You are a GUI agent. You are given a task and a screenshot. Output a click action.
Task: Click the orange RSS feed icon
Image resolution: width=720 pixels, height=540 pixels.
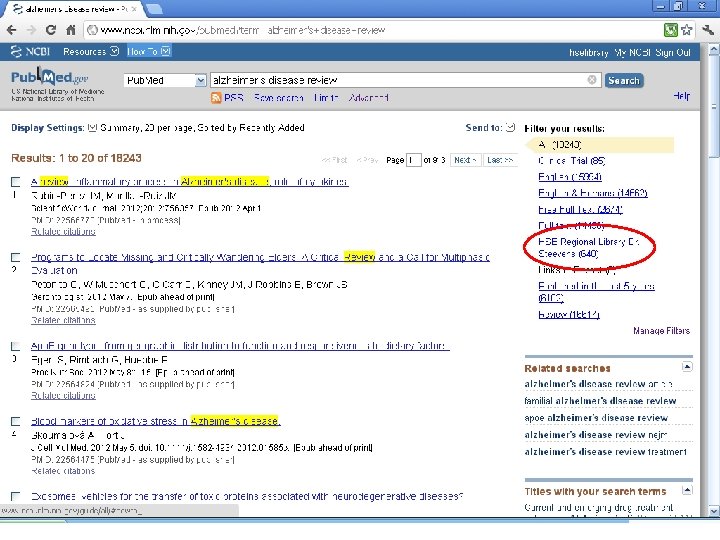(216, 97)
